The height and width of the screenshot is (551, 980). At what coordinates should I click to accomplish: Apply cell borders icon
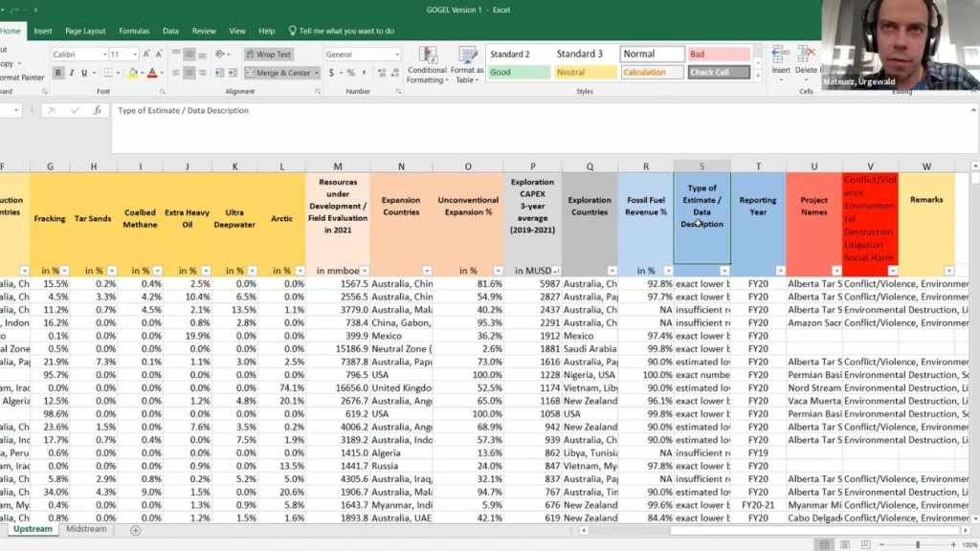point(108,73)
